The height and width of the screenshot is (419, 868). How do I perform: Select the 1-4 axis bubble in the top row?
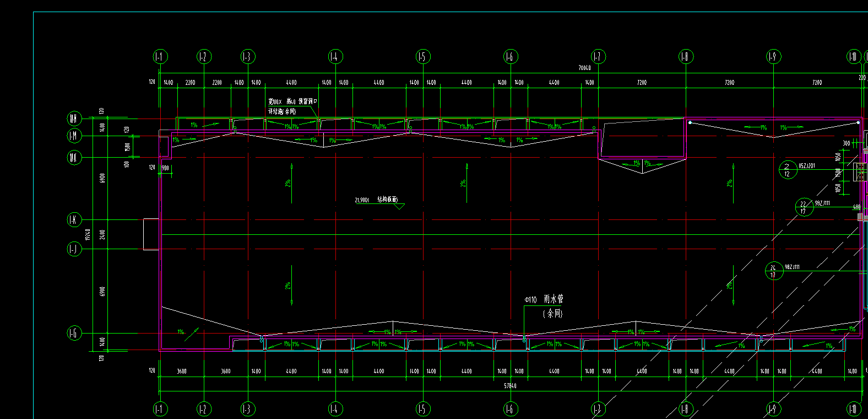coord(335,56)
